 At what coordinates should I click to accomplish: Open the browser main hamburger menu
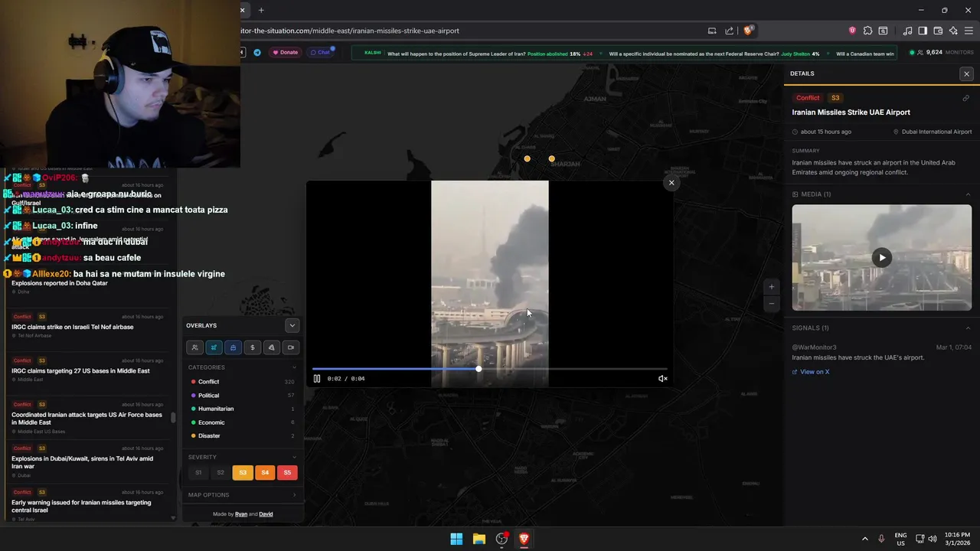(969, 31)
